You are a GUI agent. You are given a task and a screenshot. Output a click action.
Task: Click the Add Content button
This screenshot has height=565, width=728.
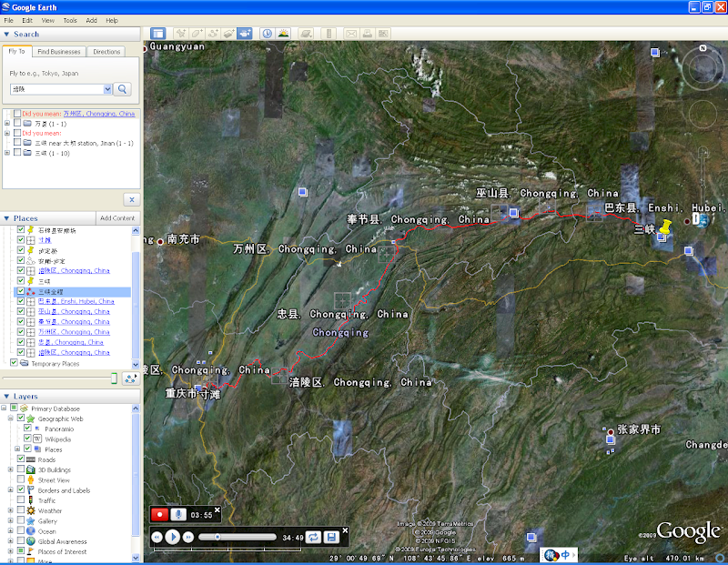coord(117,218)
